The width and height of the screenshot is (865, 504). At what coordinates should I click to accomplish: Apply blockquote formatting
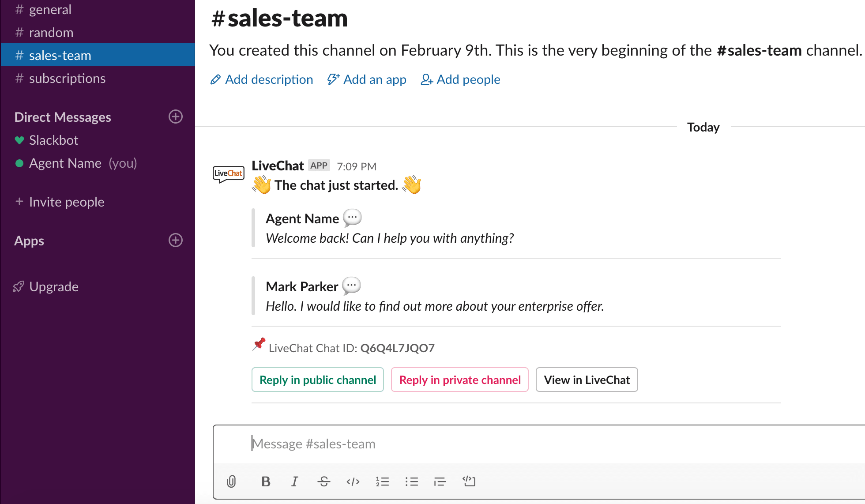tap(440, 481)
